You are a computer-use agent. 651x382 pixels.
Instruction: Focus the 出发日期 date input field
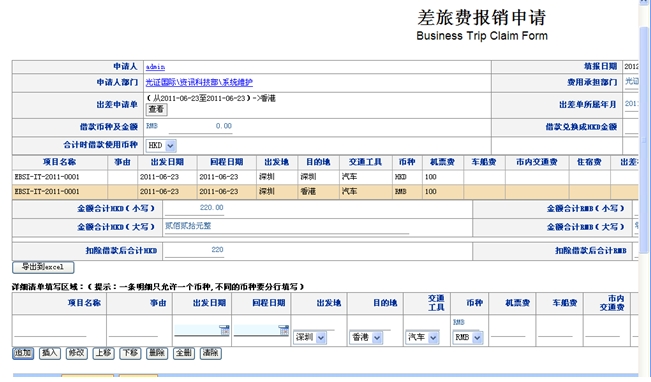click(x=197, y=331)
